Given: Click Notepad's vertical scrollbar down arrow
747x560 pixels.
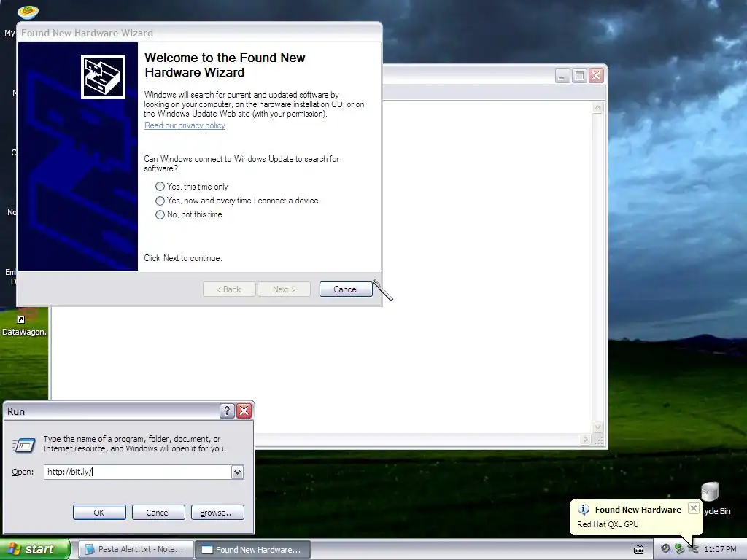Looking at the screenshot, I should pyautogui.click(x=597, y=427).
